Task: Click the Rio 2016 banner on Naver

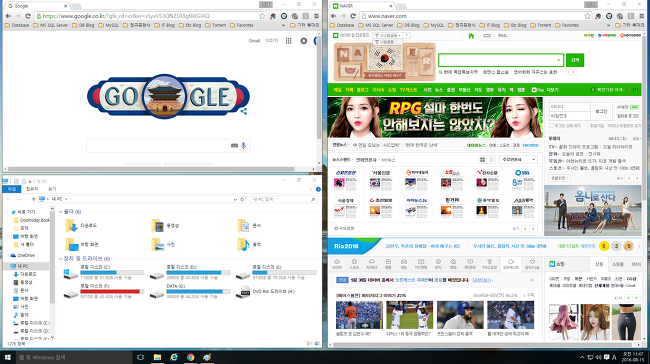Action: pyautogui.click(x=354, y=246)
